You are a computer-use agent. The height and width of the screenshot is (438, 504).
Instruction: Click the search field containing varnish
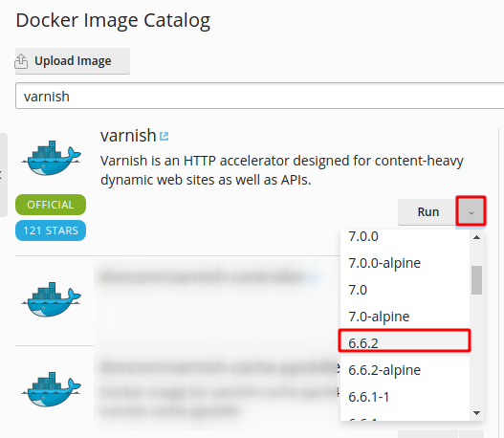pos(260,96)
